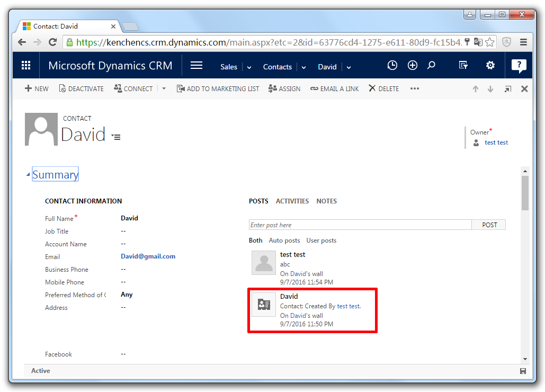Click form scrollbar down arrow
The height and width of the screenshot is (392, 545).
click(x=525, y=359)
